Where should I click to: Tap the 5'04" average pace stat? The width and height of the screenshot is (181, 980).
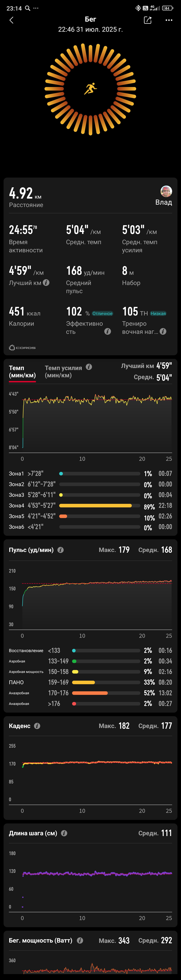pyautogui.click(x=83, y=230)
